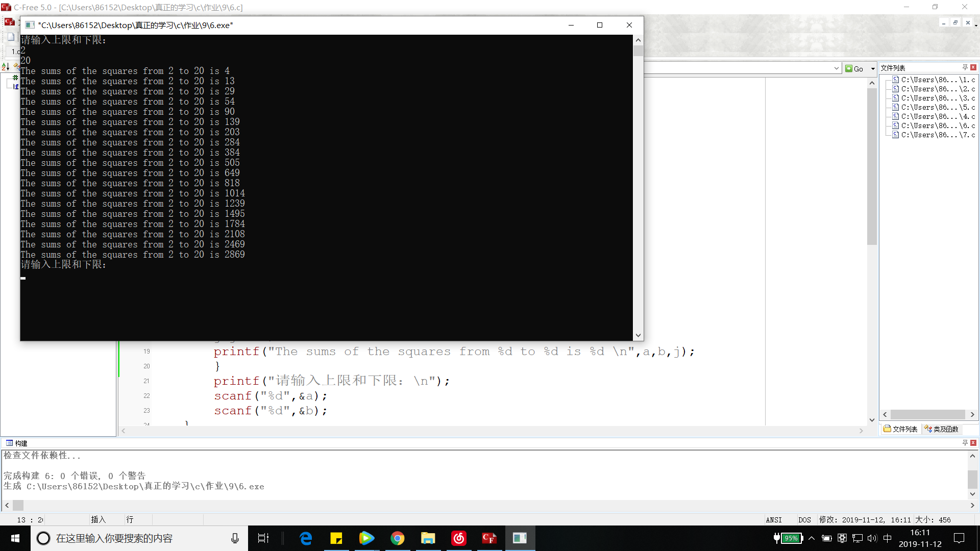The image size is (980, 551).
Task: Open file 6.c in the file list
Action: pyautogui.click(x=938, y=126)
